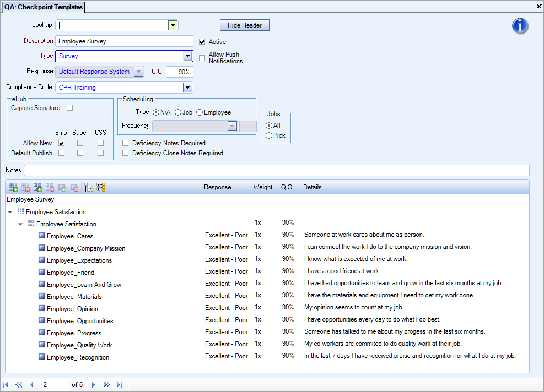Screen dimensions: 544x392
Task: Select the Job scheduling type radio button
Action: (177, 112)
